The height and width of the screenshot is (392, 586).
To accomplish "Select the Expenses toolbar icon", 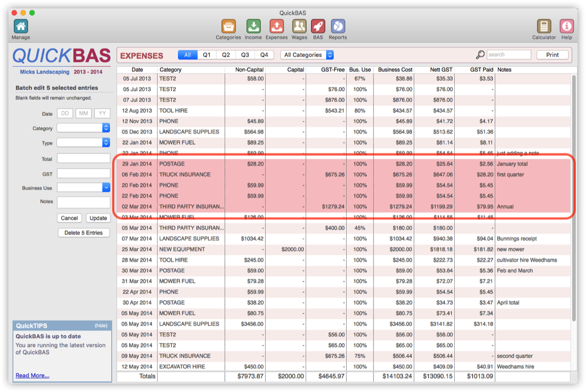I will 277,26.
